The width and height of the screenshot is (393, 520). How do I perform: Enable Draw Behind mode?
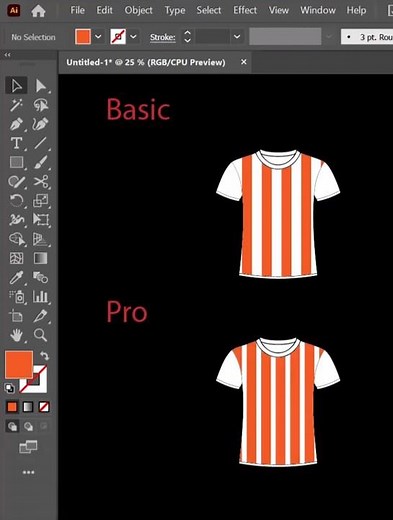[x=28, y=426]
